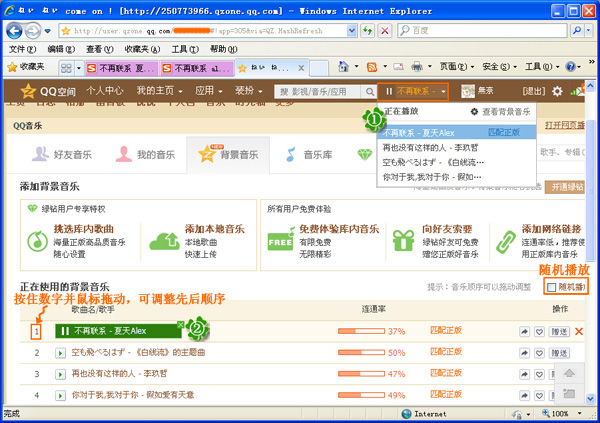Open the recent pages dropdown beside Forward
The height and width of the screenshot is (423, 600).
click(x=47, y=31)
